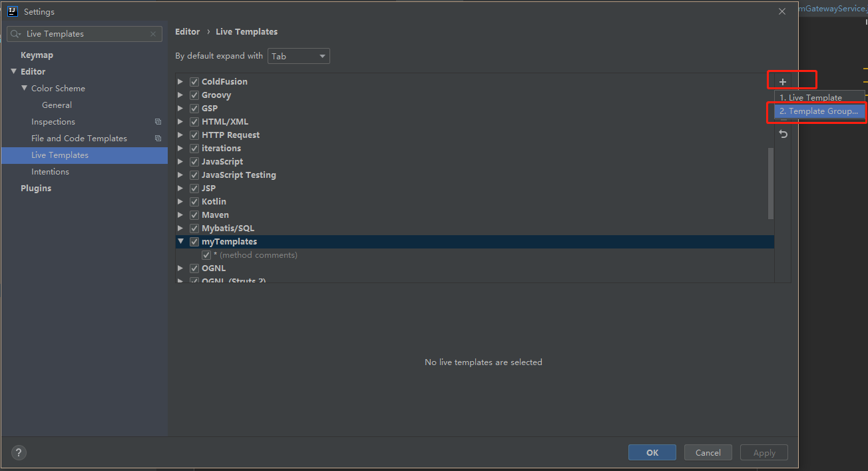Screen dimensions: 868x471
Task: Expand the iterations template group
Action: 180,148
